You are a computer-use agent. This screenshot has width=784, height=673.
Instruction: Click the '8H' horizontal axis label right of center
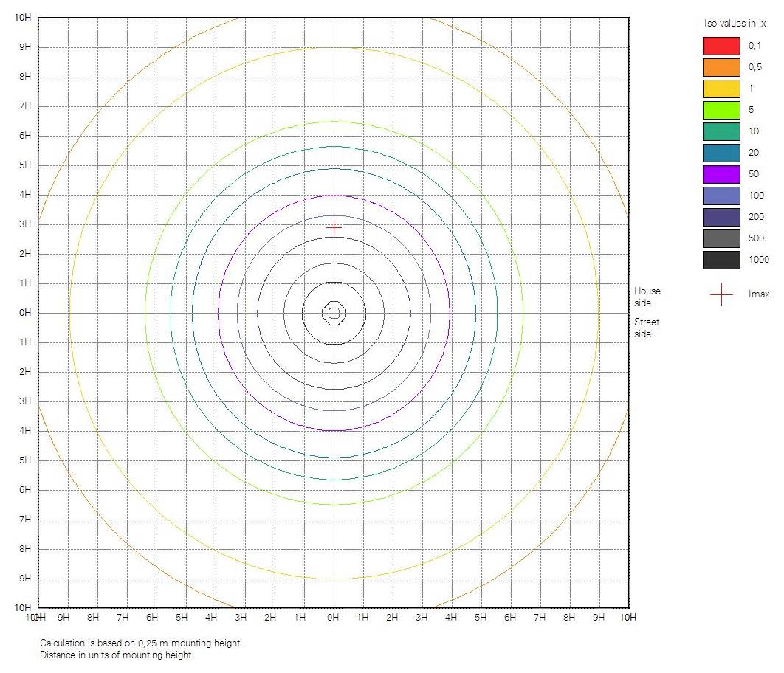pyautogui.click(x=569, y=618)
